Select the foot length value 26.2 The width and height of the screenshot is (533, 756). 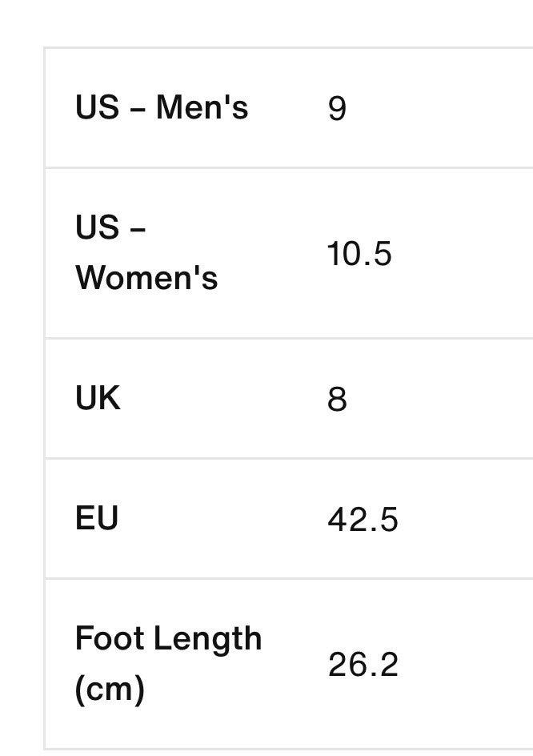363,665
